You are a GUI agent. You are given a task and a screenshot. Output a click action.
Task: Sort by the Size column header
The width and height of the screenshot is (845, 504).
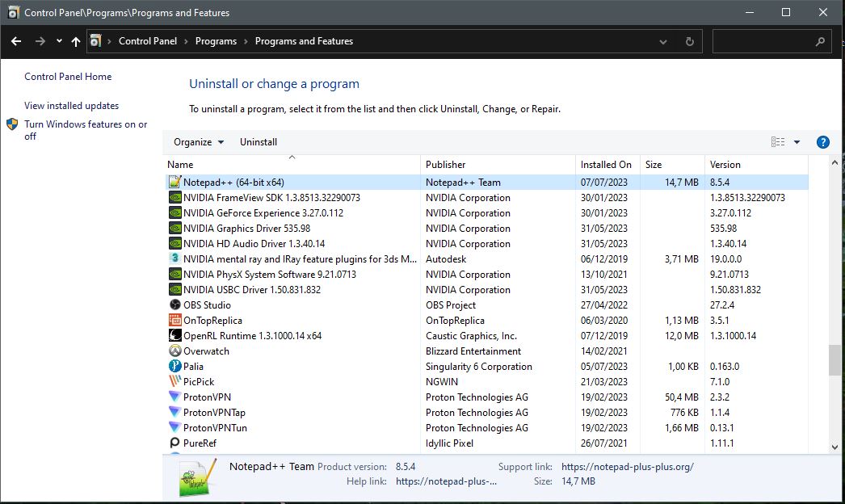pos(672,165)
